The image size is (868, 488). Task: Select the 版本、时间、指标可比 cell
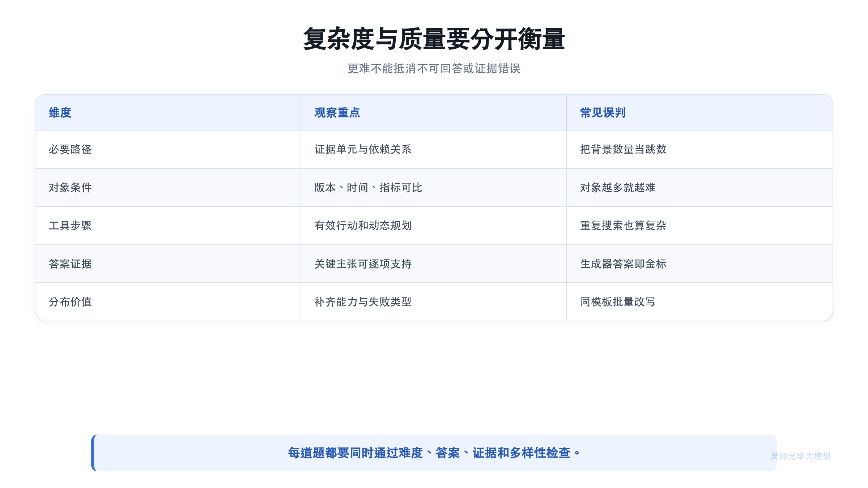pos(434,188)
